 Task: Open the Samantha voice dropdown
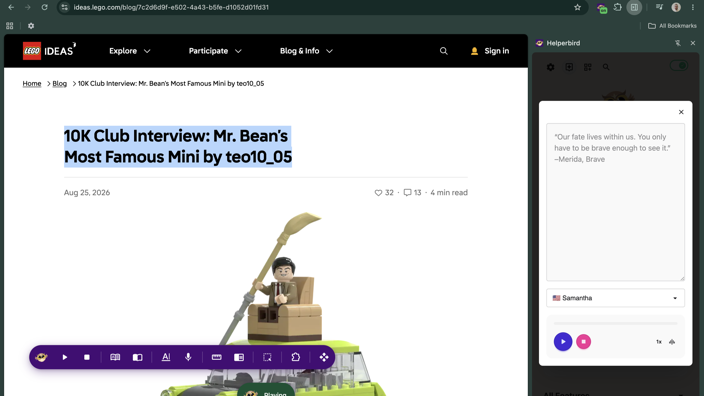click(x=615, y=298)
